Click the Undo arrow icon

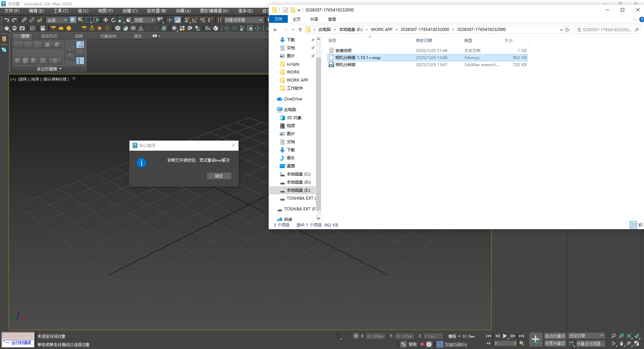point(7,20)
